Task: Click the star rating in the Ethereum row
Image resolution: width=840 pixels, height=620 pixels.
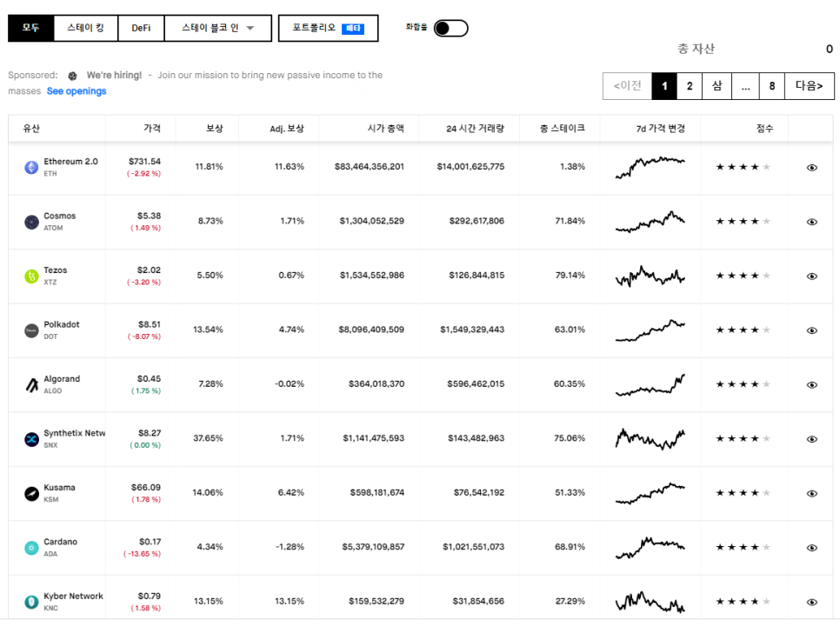Action: 743,167
